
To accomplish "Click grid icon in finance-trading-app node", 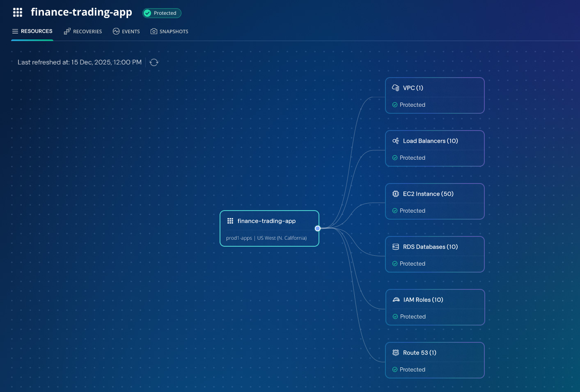I will point(230,221).
